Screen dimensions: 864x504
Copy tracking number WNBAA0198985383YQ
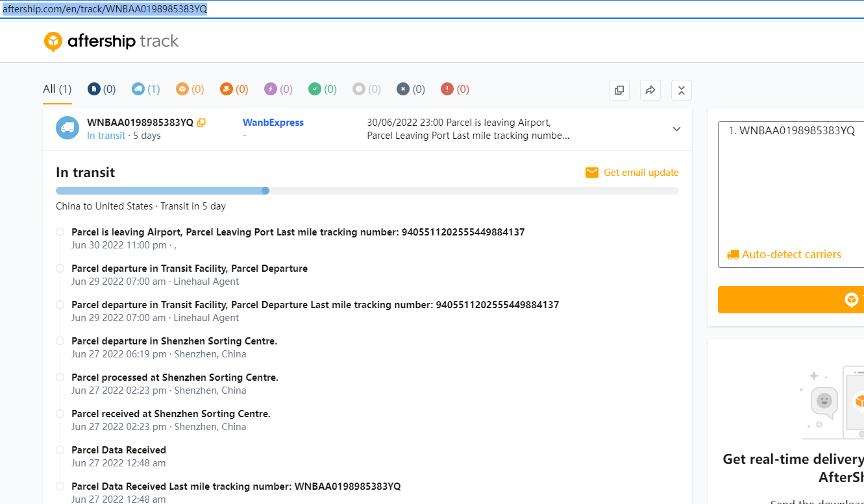coord(201,123)
